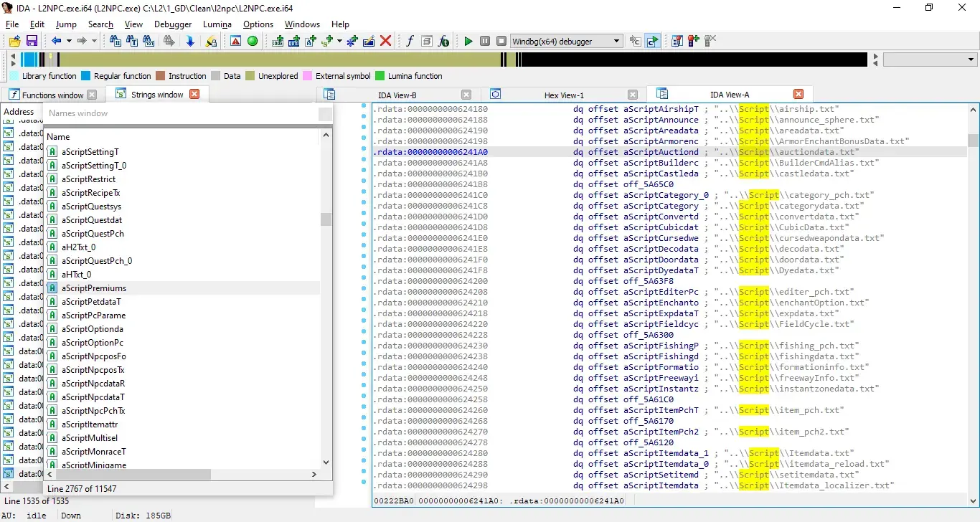The image size is (980, 522).
Task: Save the database with the floppy icon
Action: click(x=32, y=41)
